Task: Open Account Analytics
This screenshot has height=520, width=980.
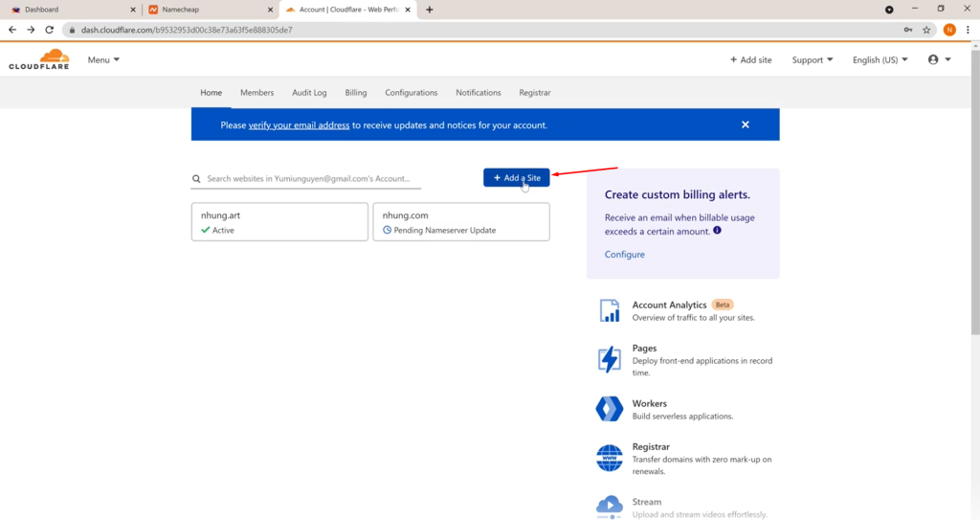Action: pyautogui.click(x=669, y=305)
